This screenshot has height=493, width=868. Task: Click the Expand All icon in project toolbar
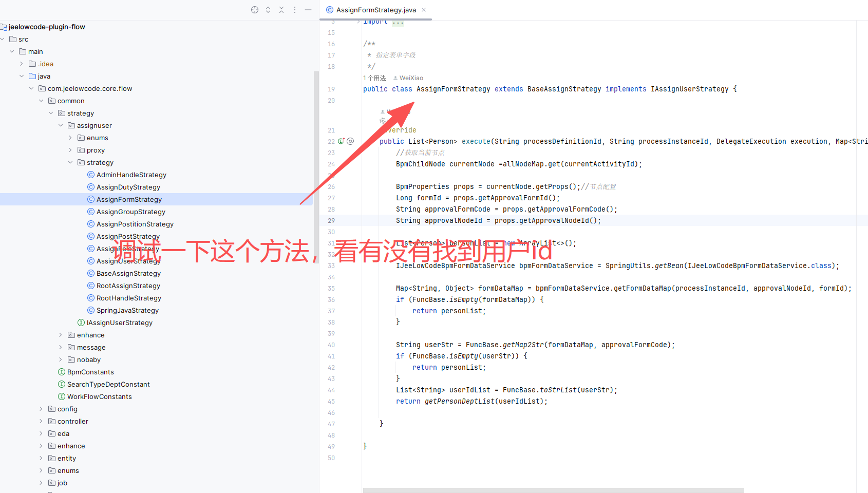(268, 10)
